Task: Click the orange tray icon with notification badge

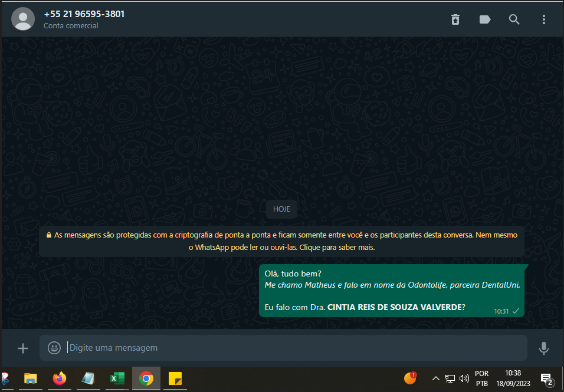Action: (409, 378)
